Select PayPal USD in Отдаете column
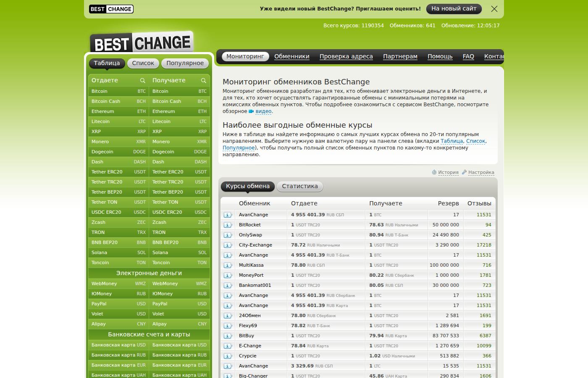Screen dimensions: 588x378 [x=118, y=304]
